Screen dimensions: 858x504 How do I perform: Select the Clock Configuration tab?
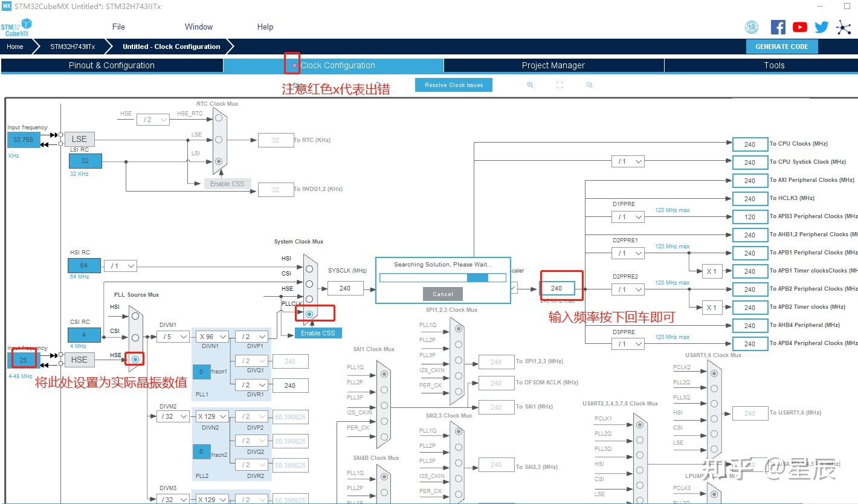[x=334, y=65]
